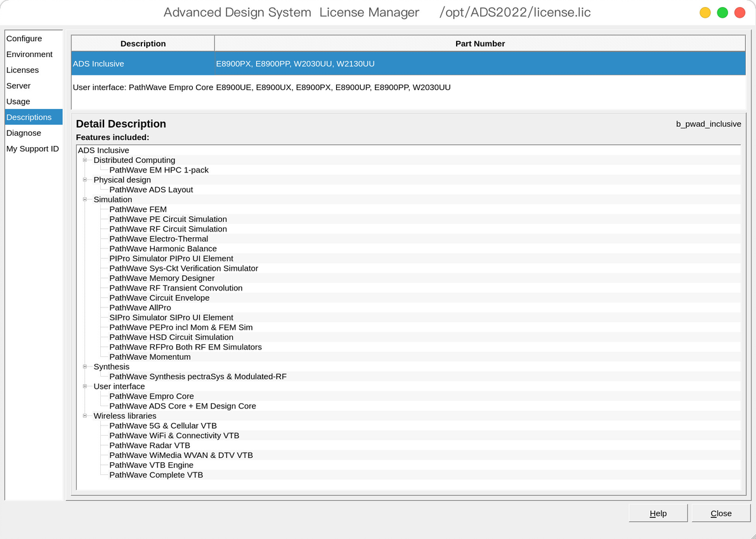This screenshot has width=756, height=539.
Task: Select PathWave RF Transient Convolution
Action: pos(176,289)
